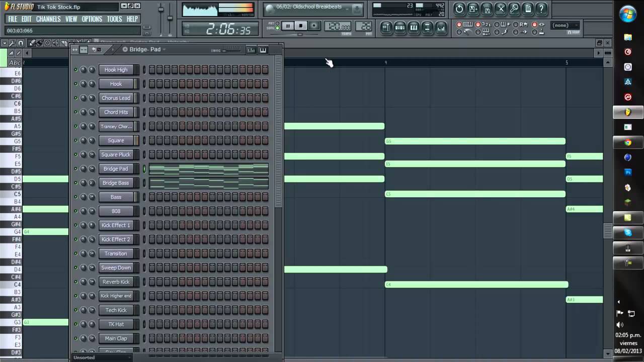Mute the 808 channel LED
644x362 pixels.
[75, 211]
